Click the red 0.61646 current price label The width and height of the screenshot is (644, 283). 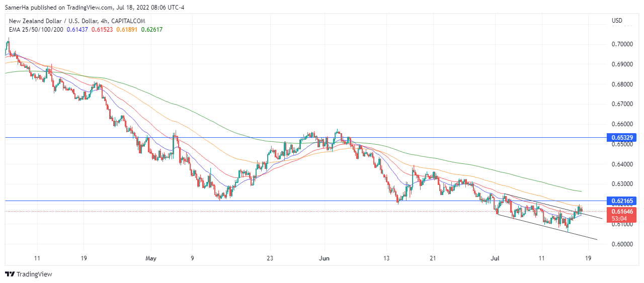click(x=622, y=212)
